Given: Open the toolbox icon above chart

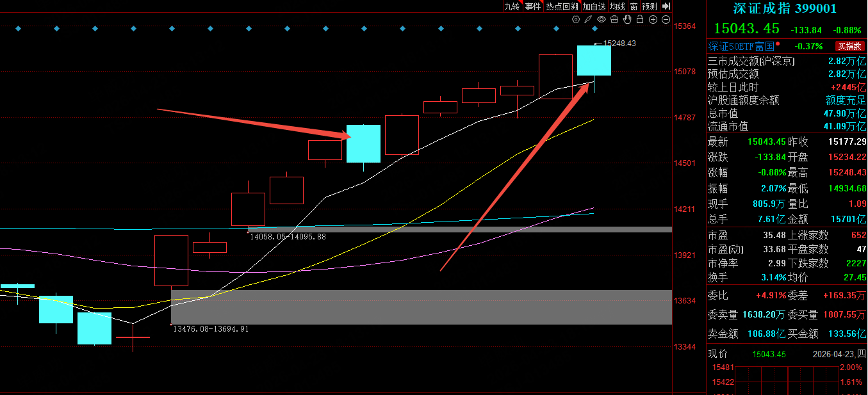Looking at the screenshot, I should [614, 19].
